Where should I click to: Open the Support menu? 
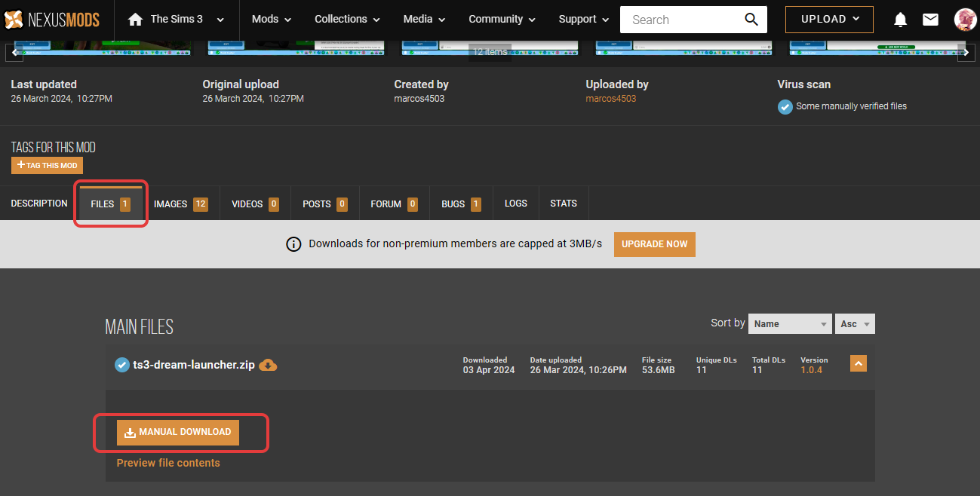coord(585,20)
